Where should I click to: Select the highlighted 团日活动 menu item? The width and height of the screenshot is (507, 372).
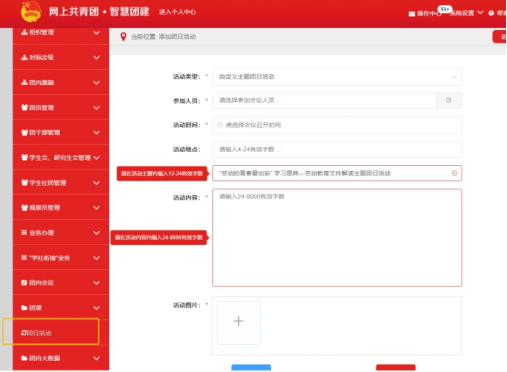(x=51, y=332)
